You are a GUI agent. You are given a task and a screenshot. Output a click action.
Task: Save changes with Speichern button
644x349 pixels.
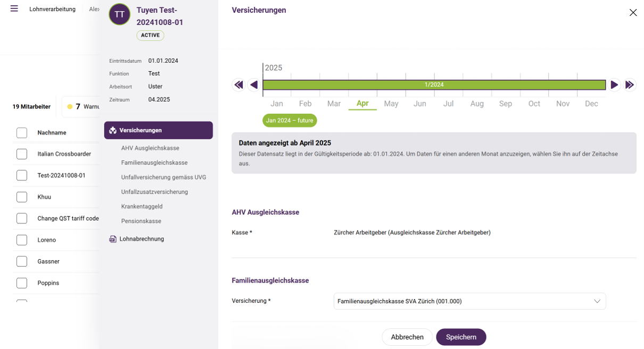(461, 337)
